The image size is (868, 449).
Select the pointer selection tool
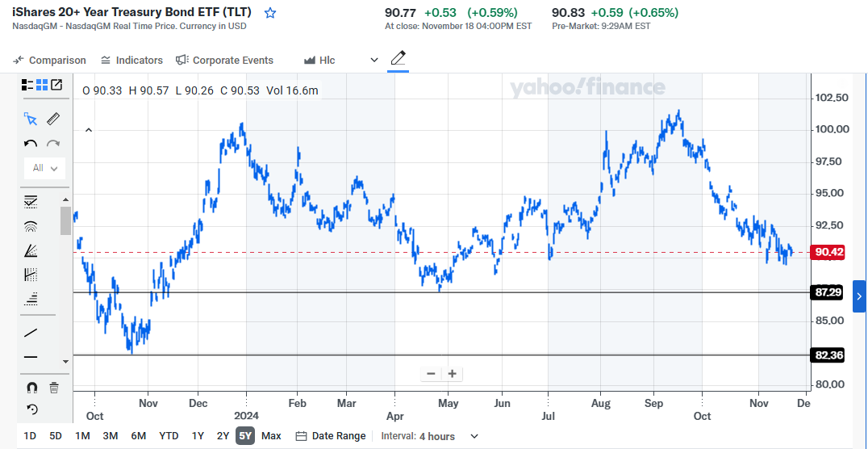coord(31,119)
